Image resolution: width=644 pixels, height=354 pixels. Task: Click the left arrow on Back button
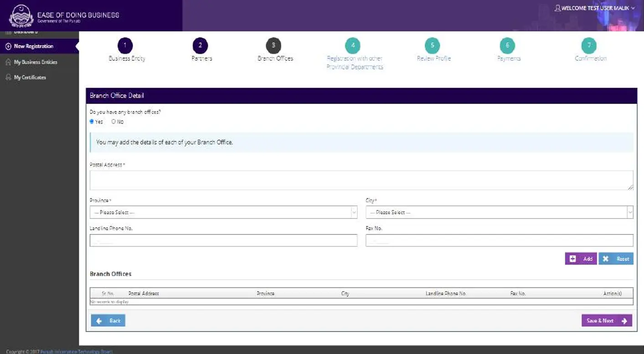tap(99, 321)
